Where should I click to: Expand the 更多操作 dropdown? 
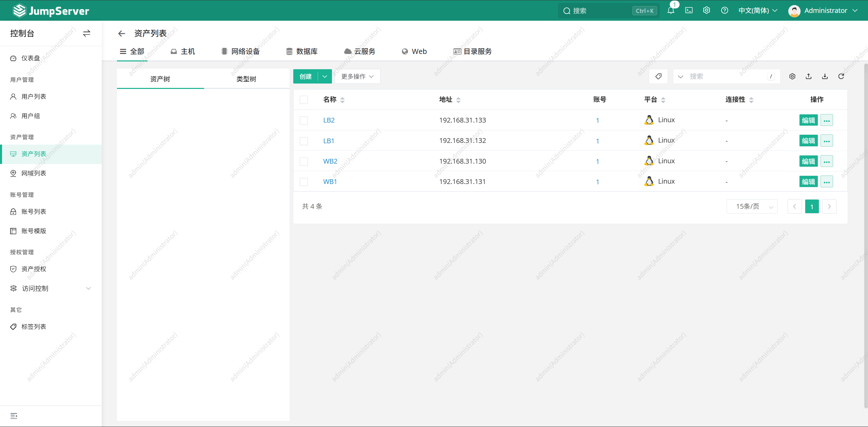click(x=357, y=76)
